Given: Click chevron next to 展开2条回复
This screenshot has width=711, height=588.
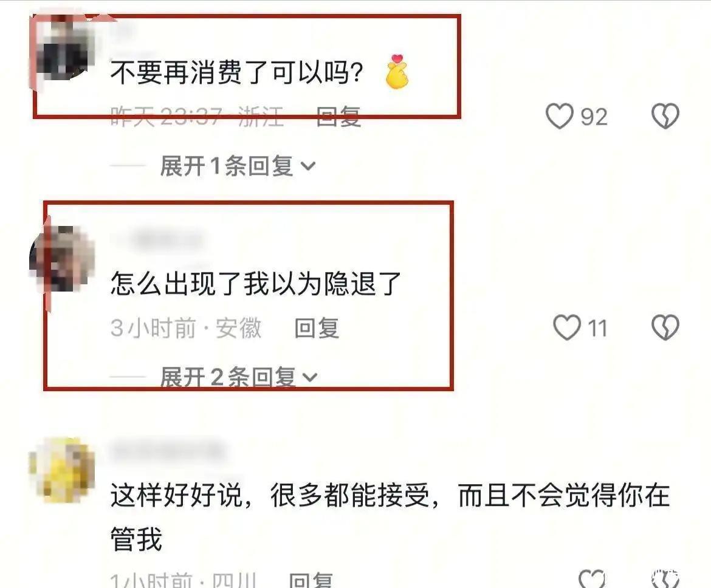Looking at the screenshot, I should click(310, 378).
